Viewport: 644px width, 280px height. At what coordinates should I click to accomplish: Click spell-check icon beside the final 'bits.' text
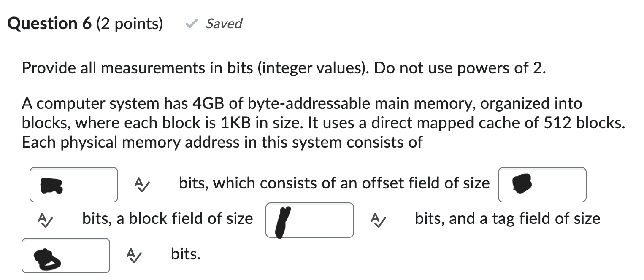133,256
